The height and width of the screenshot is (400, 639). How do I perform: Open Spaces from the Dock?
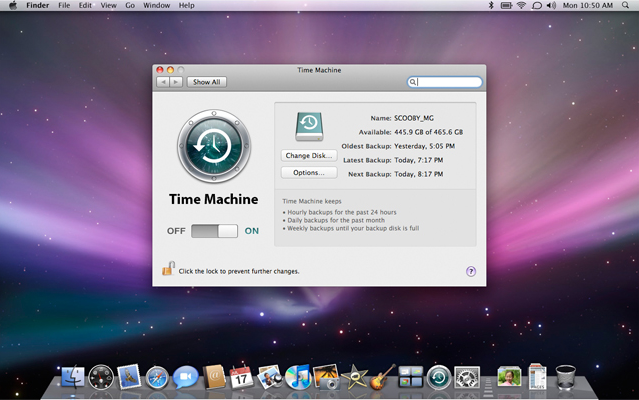click(411, 377)
